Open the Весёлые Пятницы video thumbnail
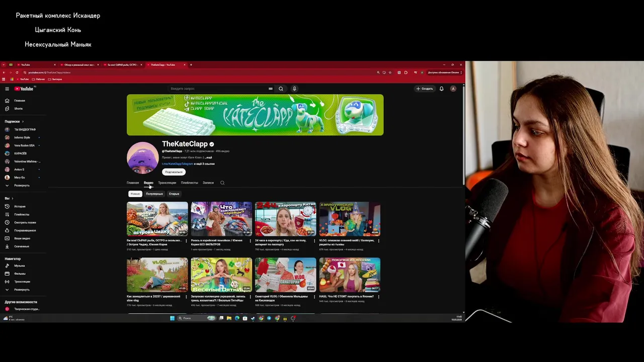 [x=221, y=275]
